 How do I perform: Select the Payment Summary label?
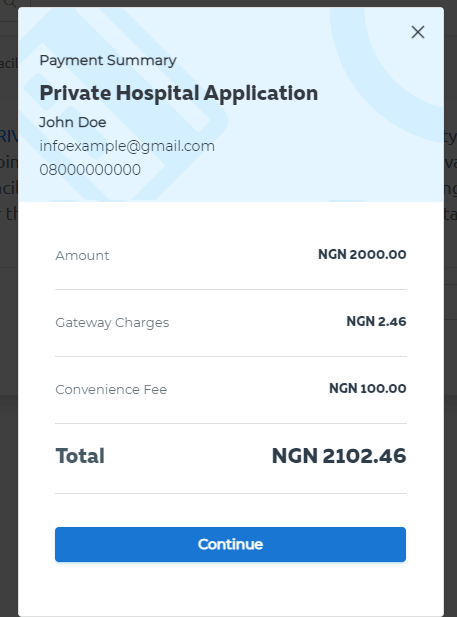[x=108, y=61]
